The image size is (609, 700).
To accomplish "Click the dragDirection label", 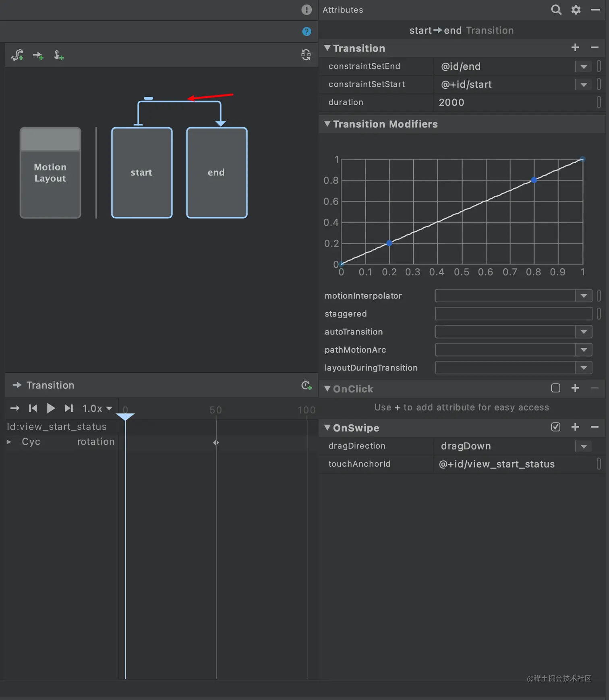I will coord(357,446).
